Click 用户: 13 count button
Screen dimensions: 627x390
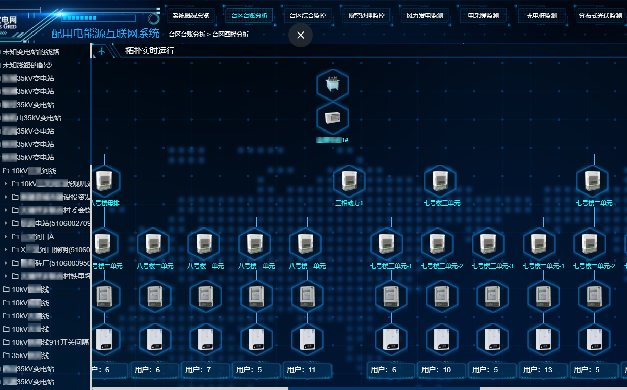pos(543,370)
